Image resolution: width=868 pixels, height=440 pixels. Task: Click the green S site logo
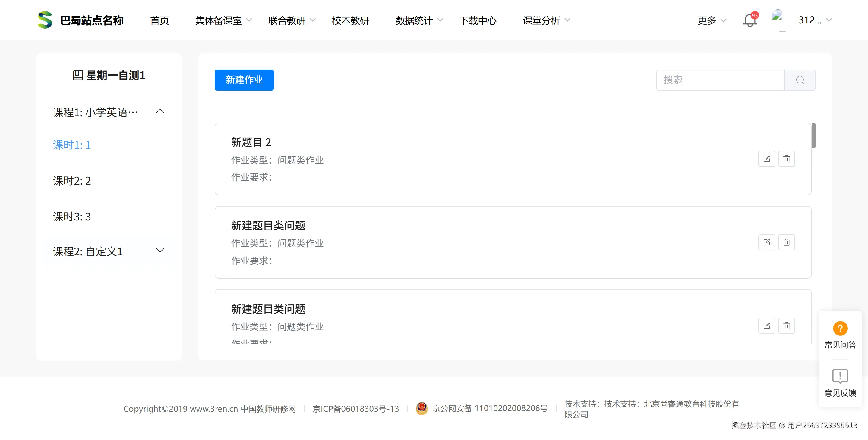45,20
